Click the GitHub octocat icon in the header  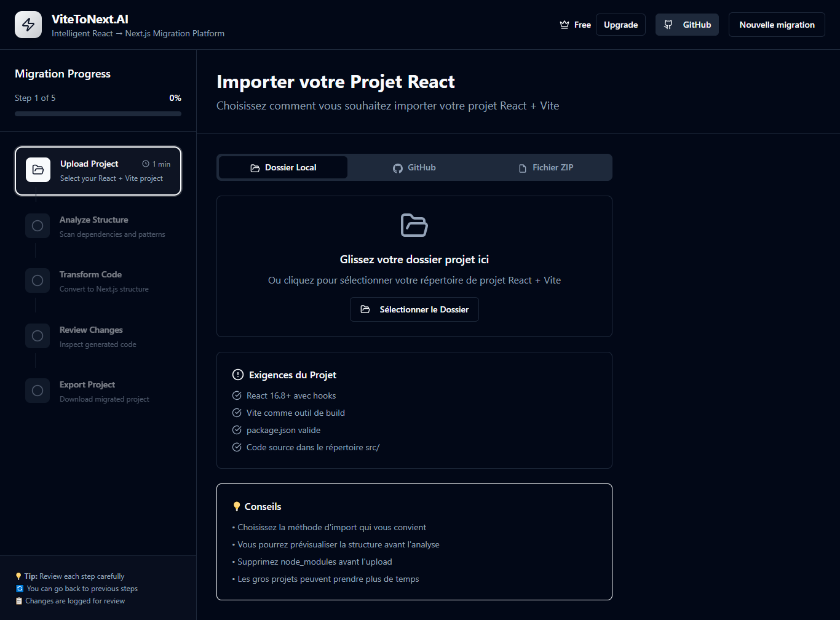pos(668,25)
